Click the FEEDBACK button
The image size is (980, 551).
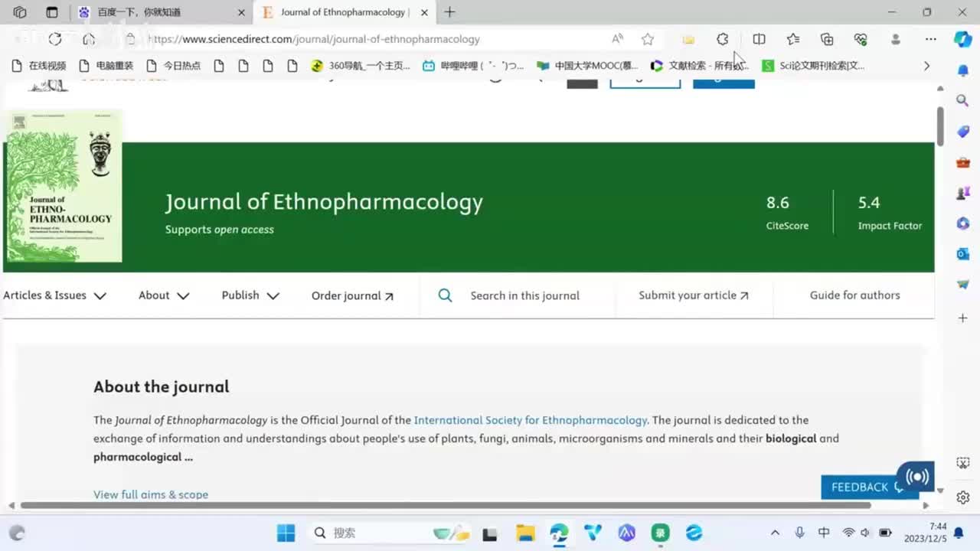pyautogui.click(x=860, y=487)
